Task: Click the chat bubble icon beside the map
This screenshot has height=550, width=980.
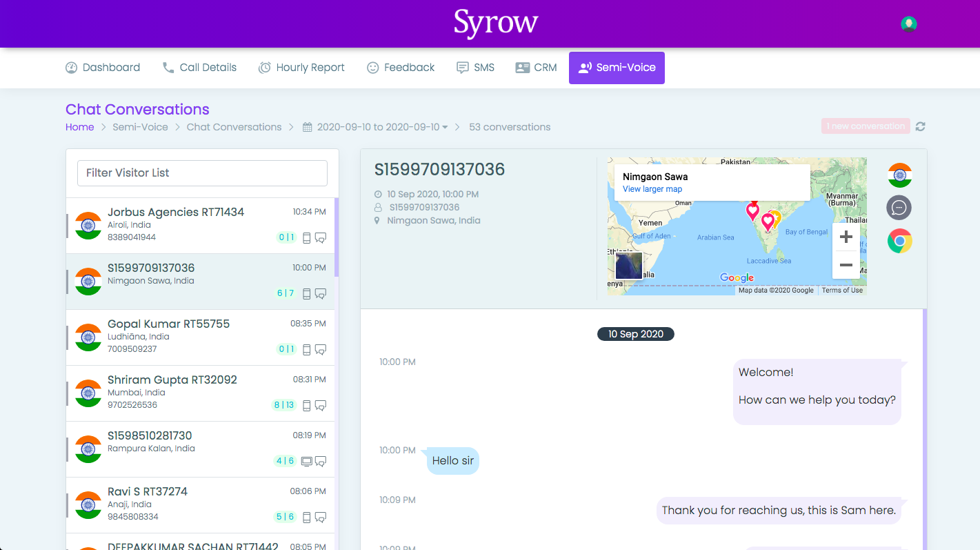Action: pos(899,208)
